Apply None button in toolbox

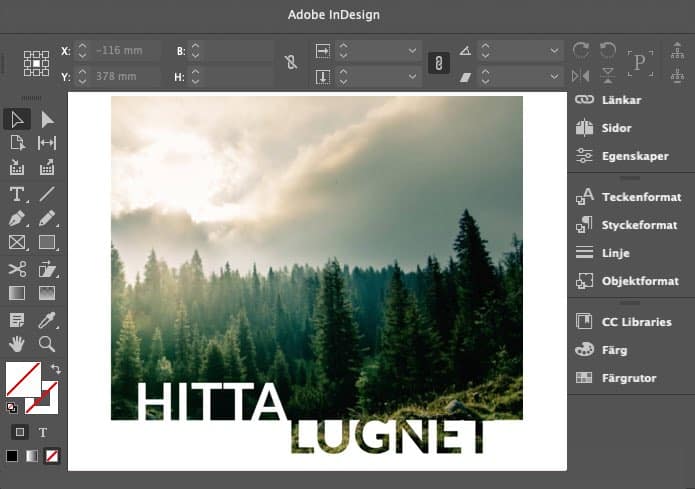coord(52,456)
